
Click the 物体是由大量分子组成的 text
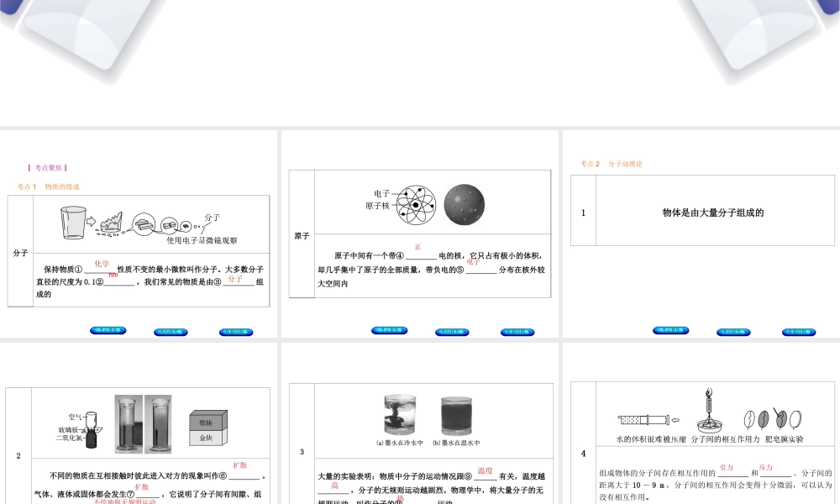(713, 213)
